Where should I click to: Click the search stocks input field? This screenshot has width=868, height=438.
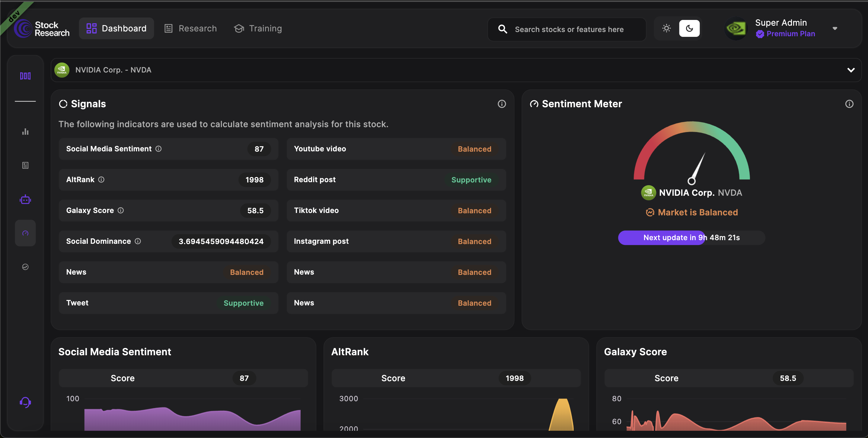567,29
